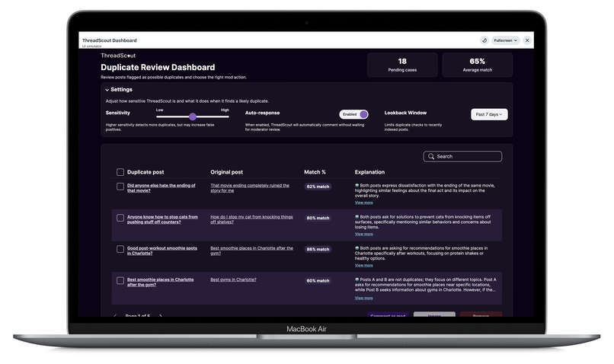Expand View more for 'not duplicates' explanation
This screenshot has height=364, width=614.
364,299
